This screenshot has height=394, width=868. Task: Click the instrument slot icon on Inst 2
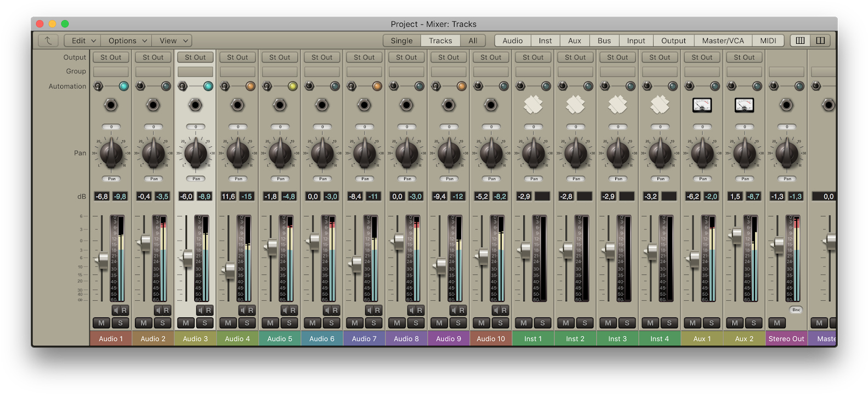click(x=575, y=105)
